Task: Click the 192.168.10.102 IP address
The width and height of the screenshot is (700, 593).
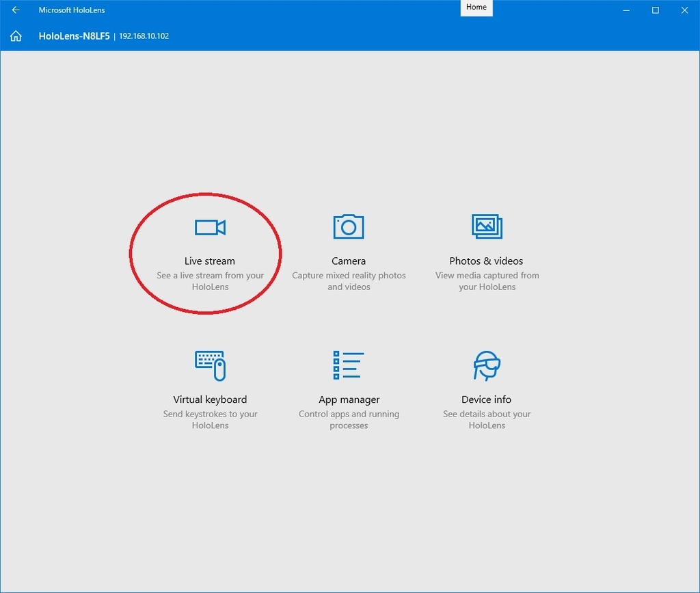Action: point(144,36)
